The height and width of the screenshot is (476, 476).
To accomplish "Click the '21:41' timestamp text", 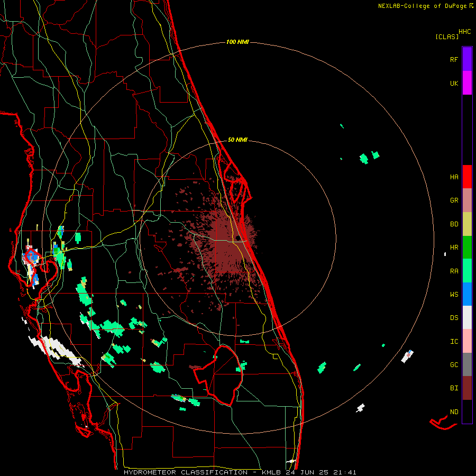I will [x=344, y=472].
